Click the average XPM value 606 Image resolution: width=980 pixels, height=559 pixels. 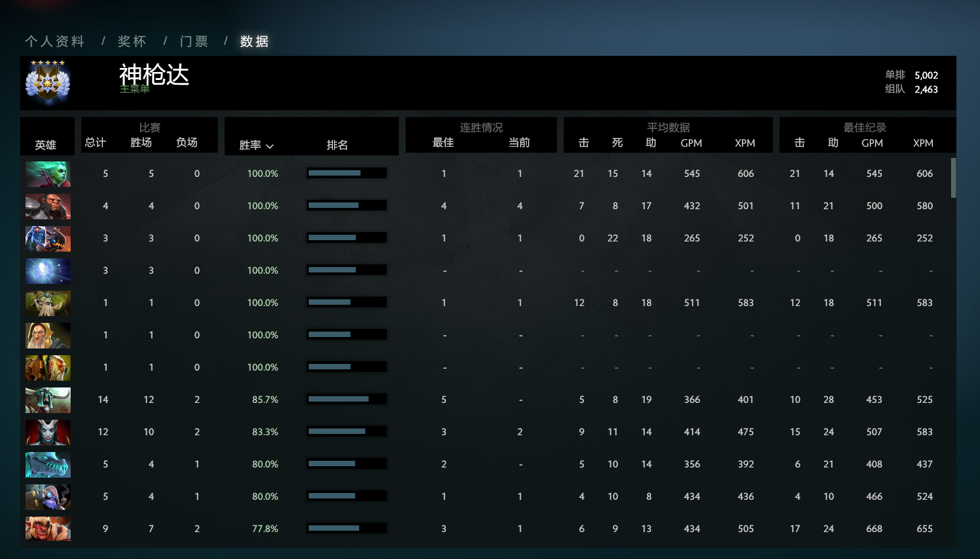click(746, 174)
